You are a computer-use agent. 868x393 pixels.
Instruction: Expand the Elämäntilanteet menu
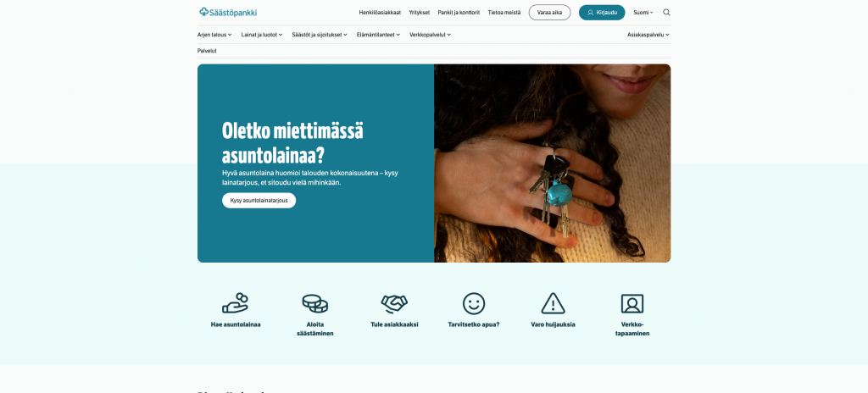pos(379,35)
